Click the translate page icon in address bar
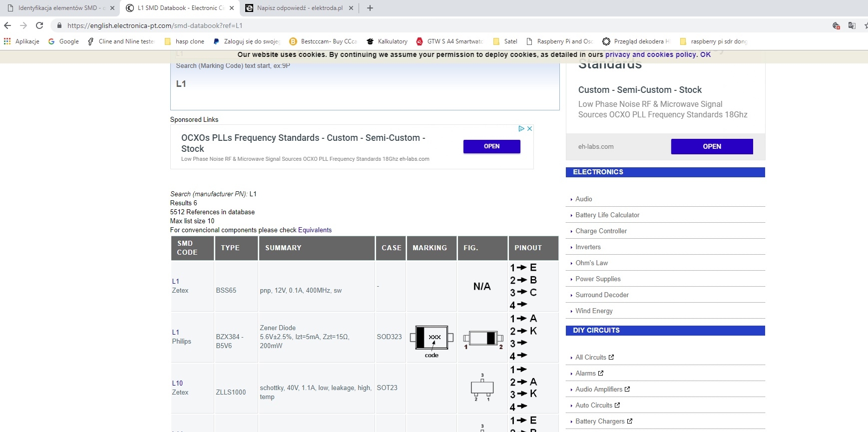868x432 pixels. 852,25
